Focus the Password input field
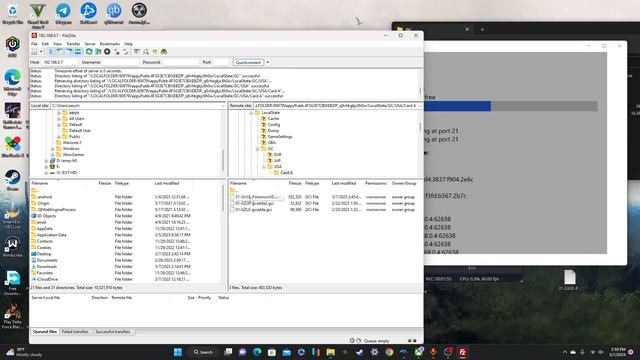The height and width of the screenshot is (360, 640). [x=181, y=62]
